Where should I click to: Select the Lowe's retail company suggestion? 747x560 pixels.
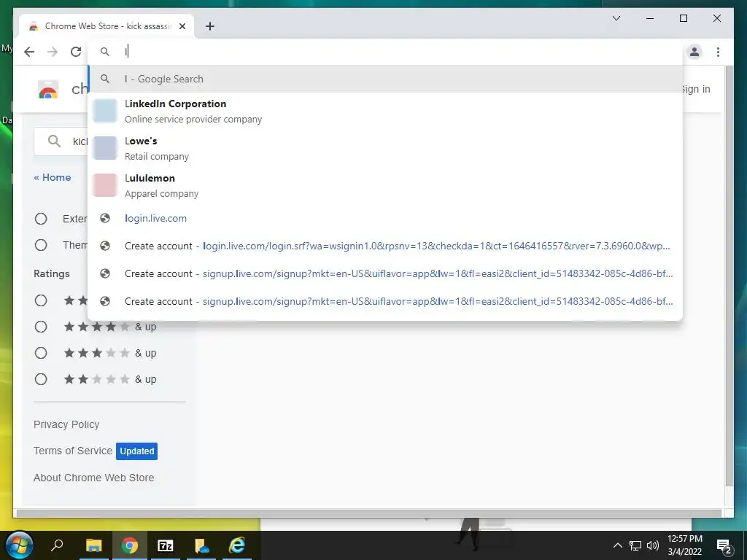pyautogui.click(x=385, y=148)
